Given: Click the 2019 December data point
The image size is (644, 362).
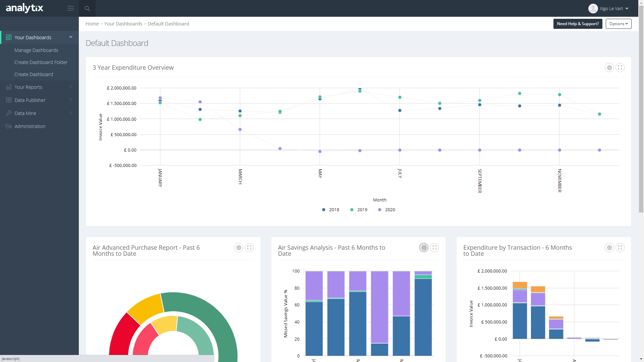Looking at the screenshot, I should click(599, 114).
